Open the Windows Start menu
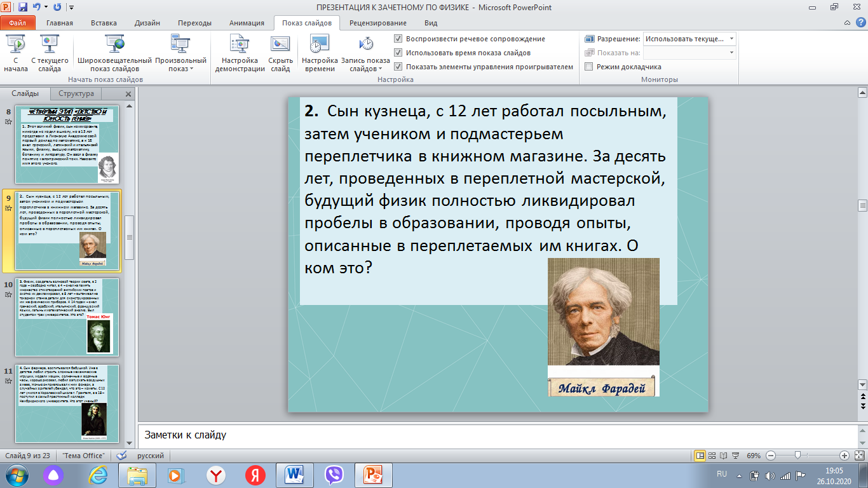 16,475
